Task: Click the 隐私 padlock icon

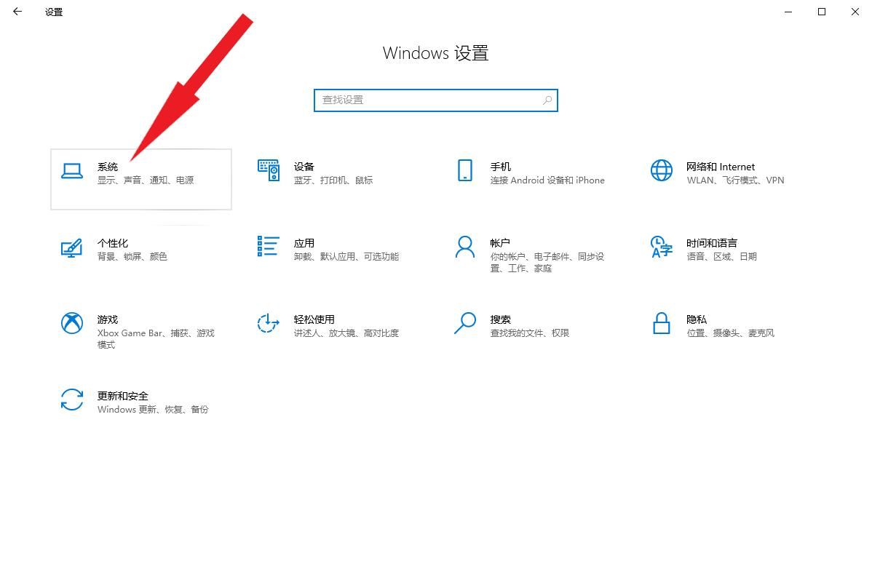Action: click(661, 323)
